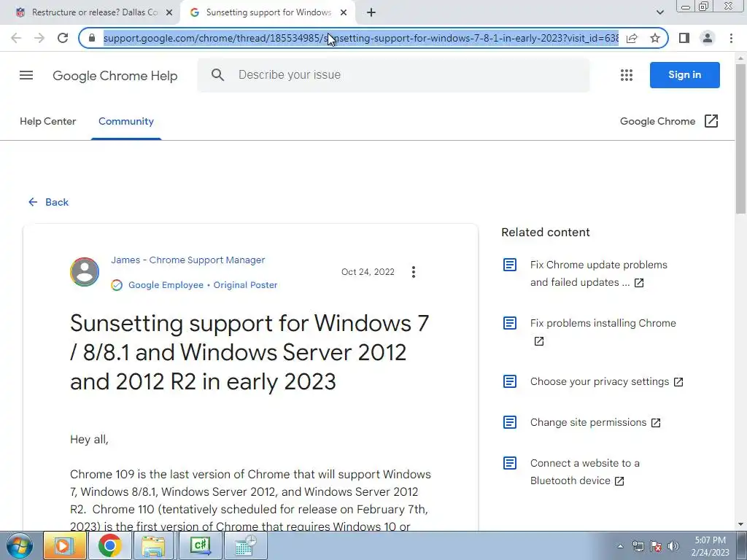747x560 pixels.
Task: Expand the tab search chevron
Action: point(659,12)
